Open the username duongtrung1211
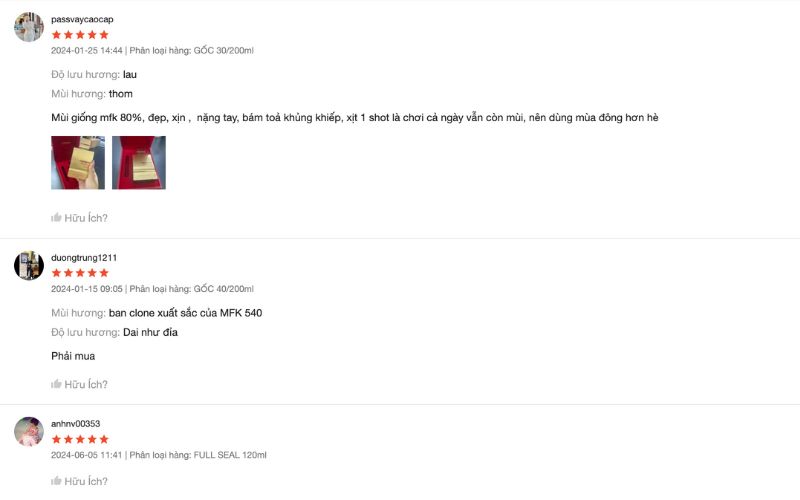Image resolution: width=800 pixels, height=500 pixels. point(84,258)
